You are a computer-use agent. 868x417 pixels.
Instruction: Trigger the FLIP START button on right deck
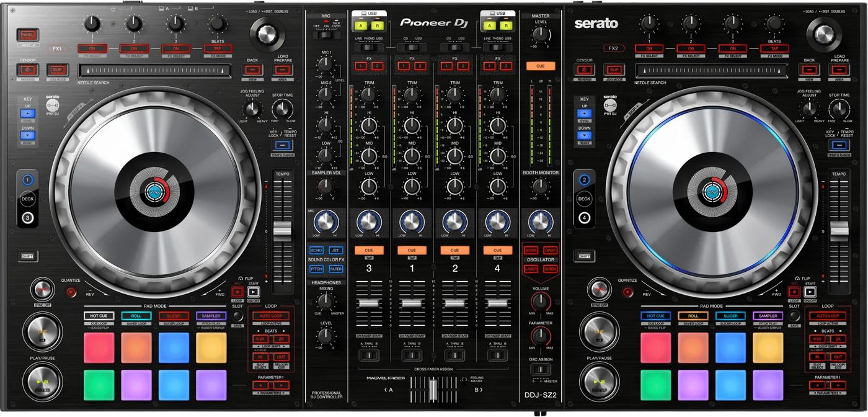tap(810, 291)
